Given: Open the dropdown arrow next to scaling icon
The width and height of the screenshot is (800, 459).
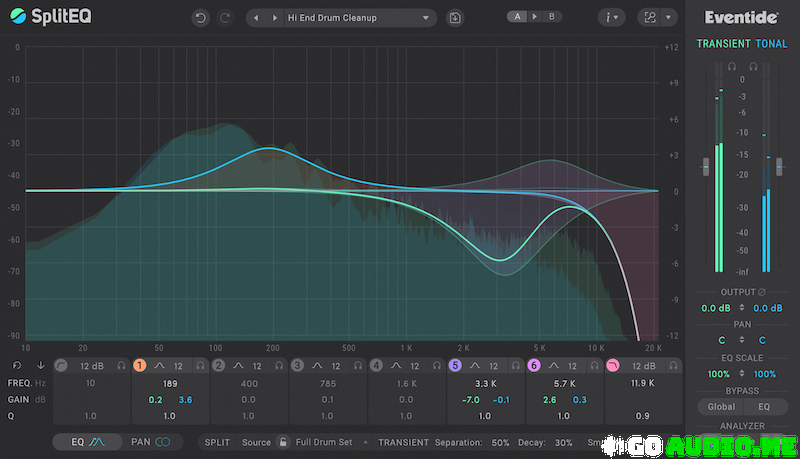Looking at the screenshot, I should (668, 17).
